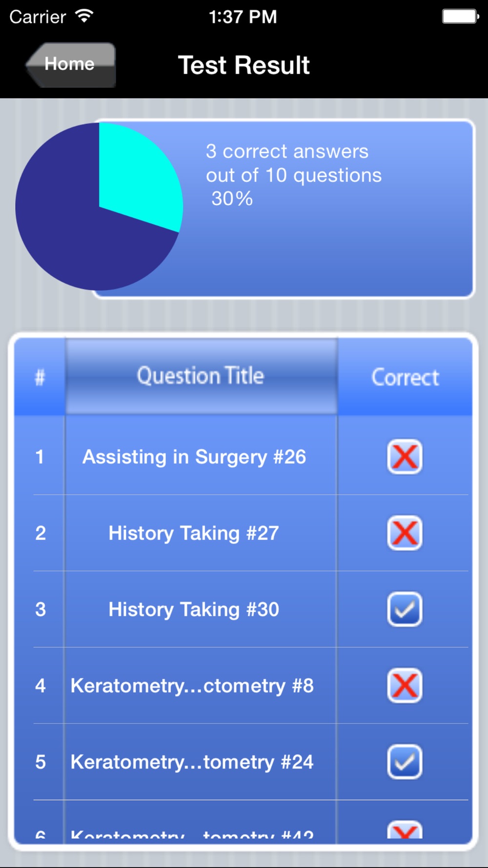The width and height of the screenshot is (488, 868).
Task: Open the Assisting in Surgery #26 question
Action: (x=194, y=457)
